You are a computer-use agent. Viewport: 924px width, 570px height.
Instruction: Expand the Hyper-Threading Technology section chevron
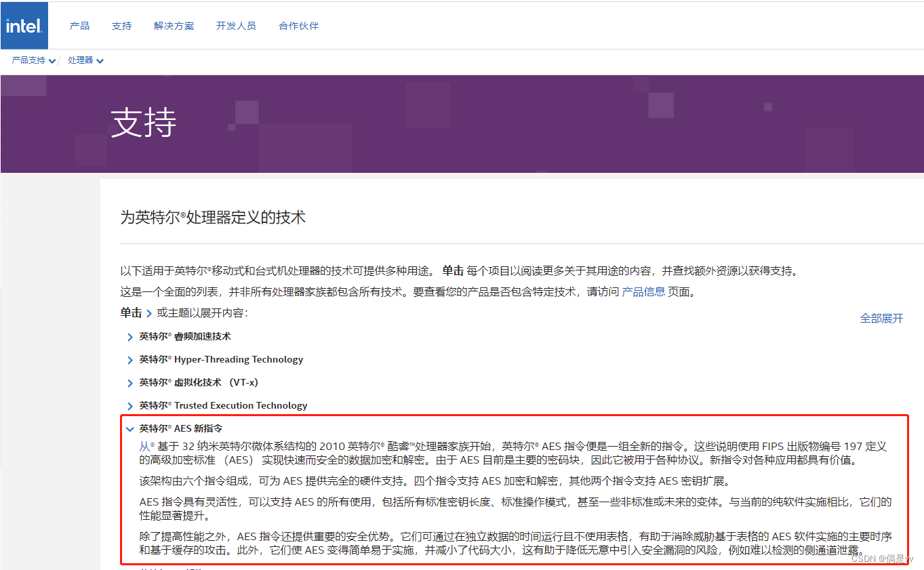pyautogui.click(x=130, y=360)
